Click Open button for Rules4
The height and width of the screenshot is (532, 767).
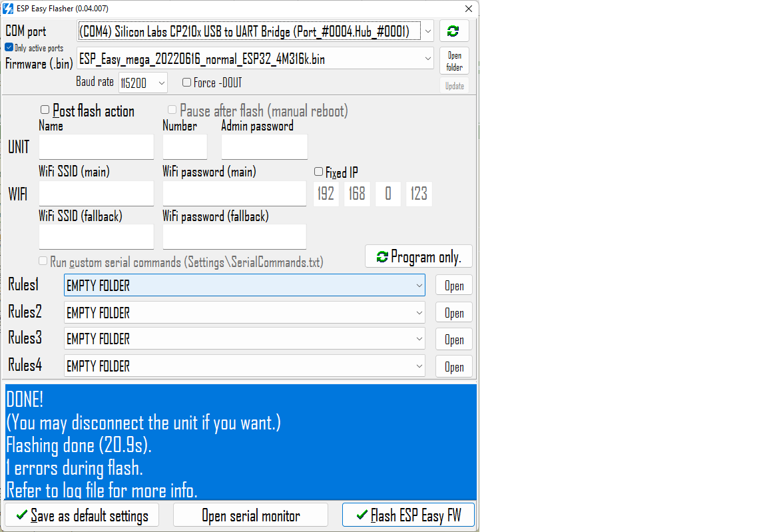[x=454, y=368]
